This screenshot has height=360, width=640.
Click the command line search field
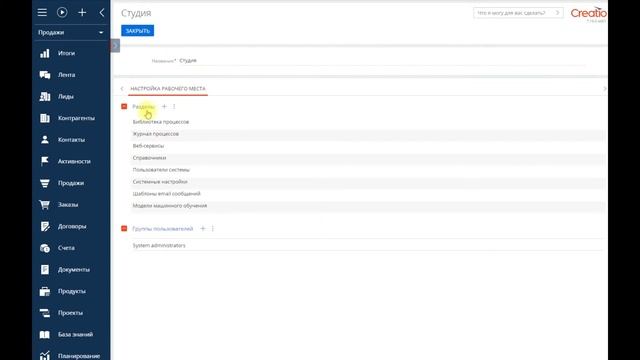(513, 13)
